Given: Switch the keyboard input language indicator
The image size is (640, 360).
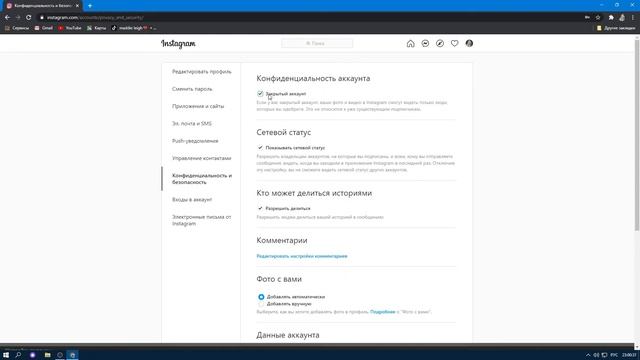Looking at the screenshot, I should (x=614, y=355).
